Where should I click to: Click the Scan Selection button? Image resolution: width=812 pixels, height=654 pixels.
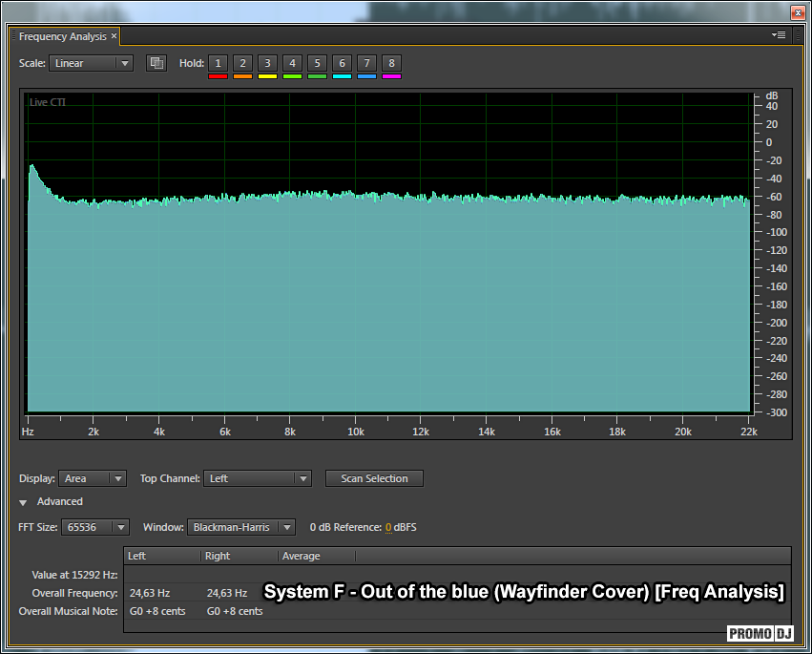(x=374, y=478)
